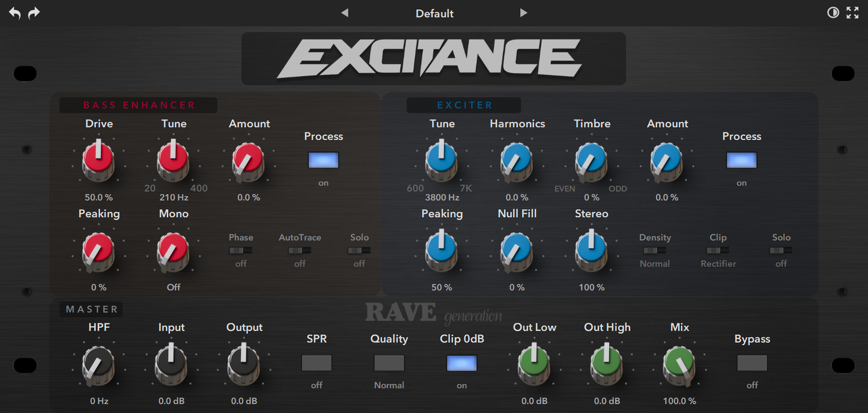Open the Default preset name menu
This screenshot has width=868, height=413.
click(x=434, y=13)
